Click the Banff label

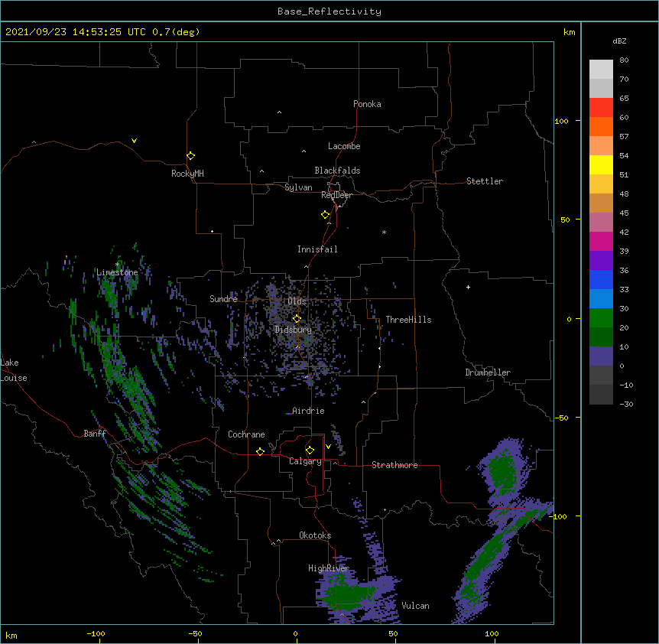(95, 434)
